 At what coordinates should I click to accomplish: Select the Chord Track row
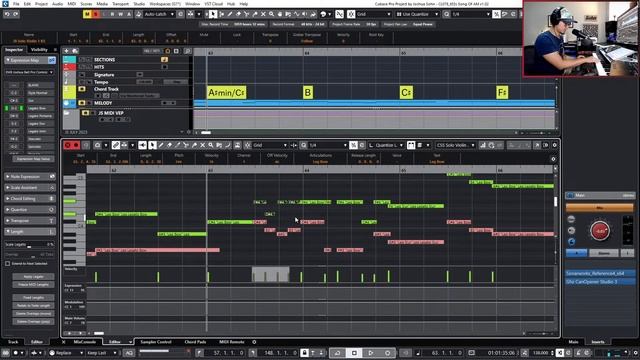pyautogui.click(x=127, y=92)
